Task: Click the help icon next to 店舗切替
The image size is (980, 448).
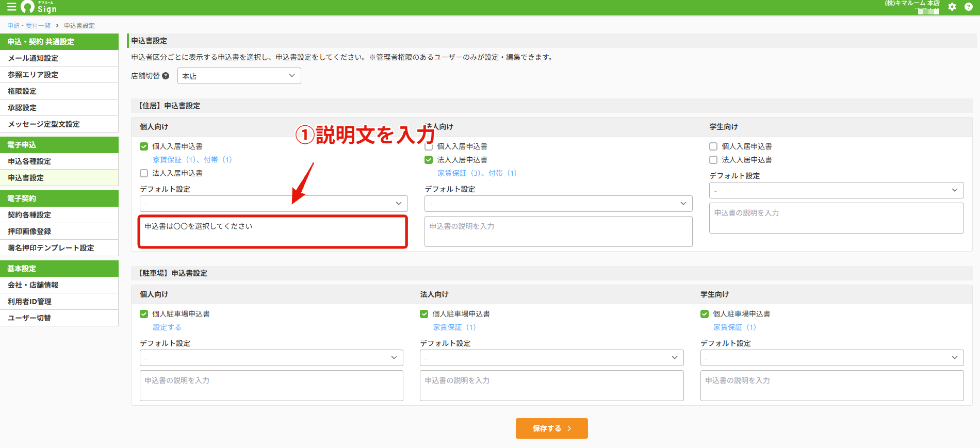Action: [x=166, y=76]
